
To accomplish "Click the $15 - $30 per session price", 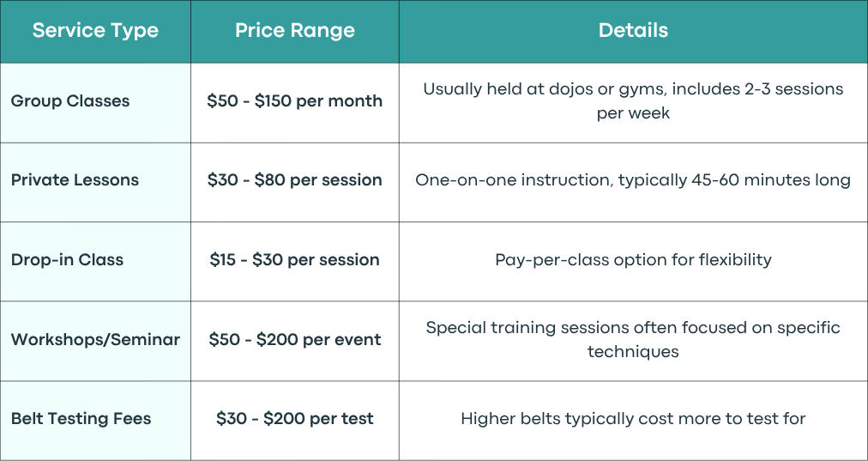I will point(295,260).
